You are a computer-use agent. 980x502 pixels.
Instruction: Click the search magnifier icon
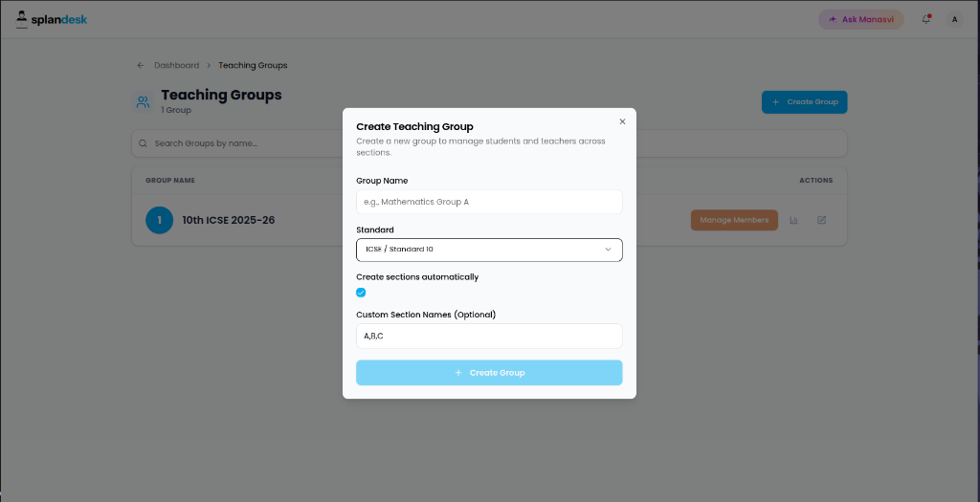tap(144, 143)
